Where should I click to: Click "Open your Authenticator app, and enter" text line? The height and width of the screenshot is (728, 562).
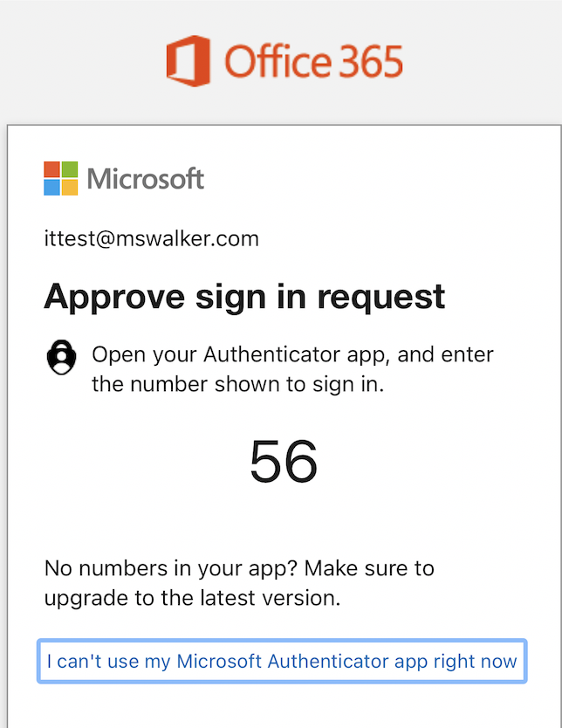pyautogui.click(x=292, y=355)
